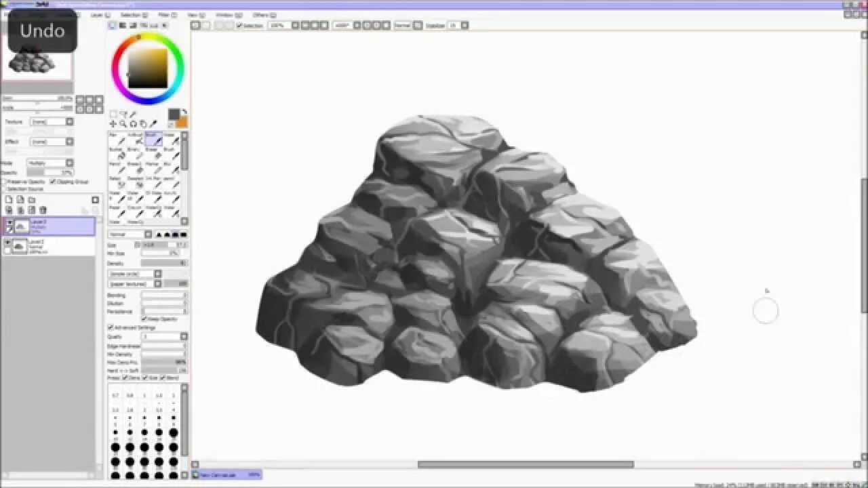868x488 pixels.
Task: Swap foreground and background colors arrow
Action: click(x=184, y=112)
